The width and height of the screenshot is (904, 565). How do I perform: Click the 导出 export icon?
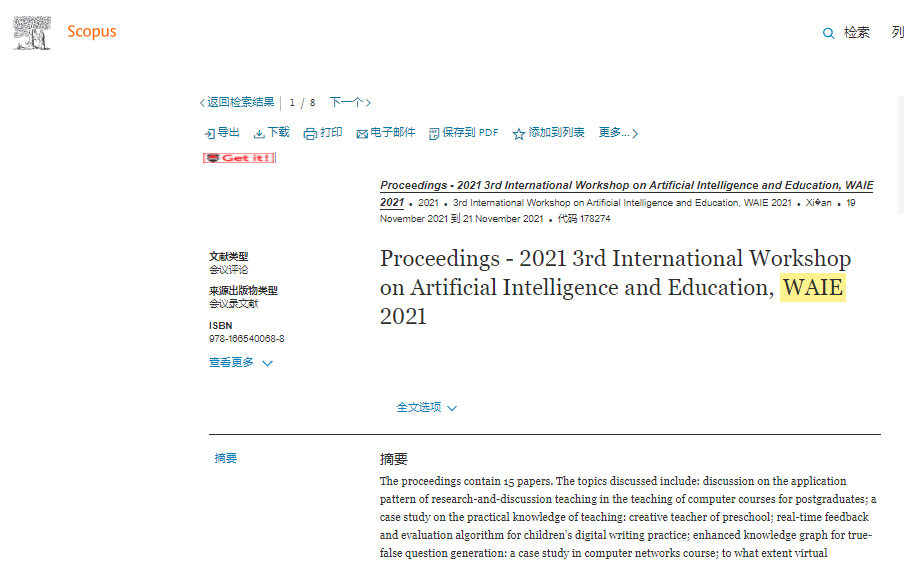point(209,134)
